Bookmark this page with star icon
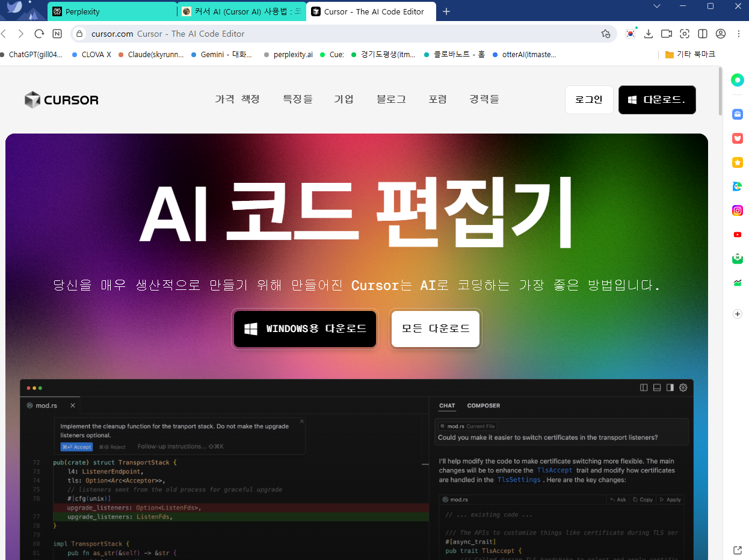The width and height of the screenshot is (749, 560). coord(606,34)
